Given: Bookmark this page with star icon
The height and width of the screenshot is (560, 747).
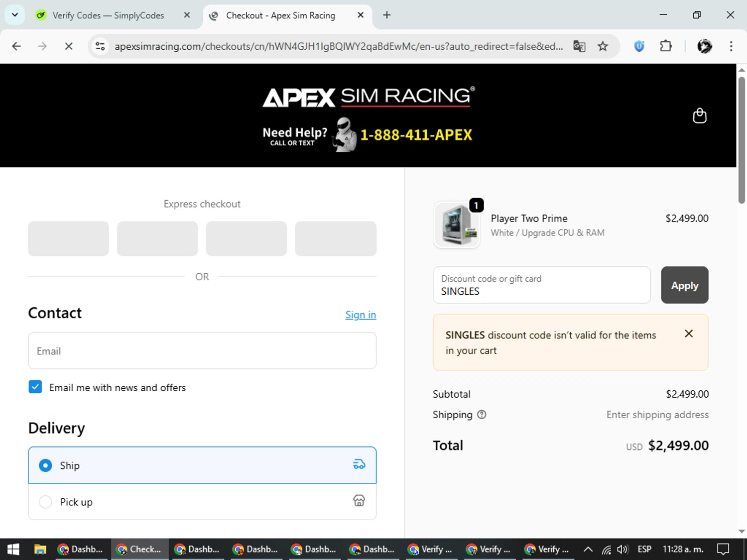Looking at the screenshot, I should click(x=603, y=46).
